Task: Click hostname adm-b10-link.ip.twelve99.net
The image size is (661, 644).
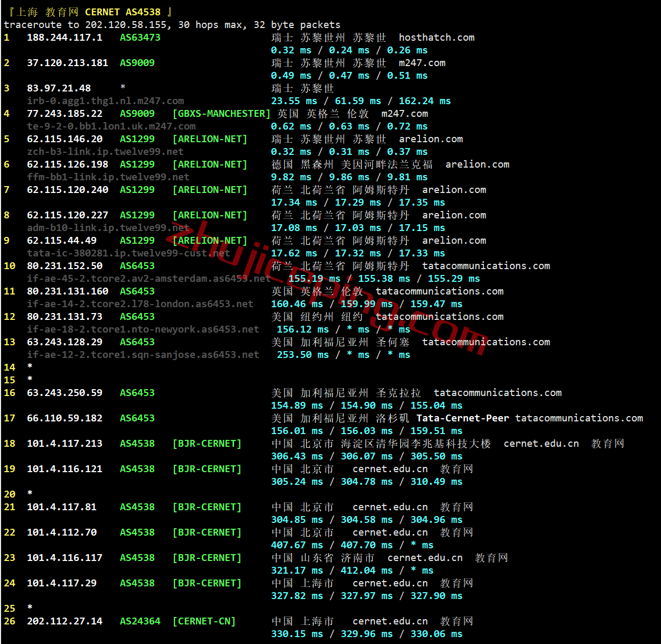Action: click(x=108, y=228)
